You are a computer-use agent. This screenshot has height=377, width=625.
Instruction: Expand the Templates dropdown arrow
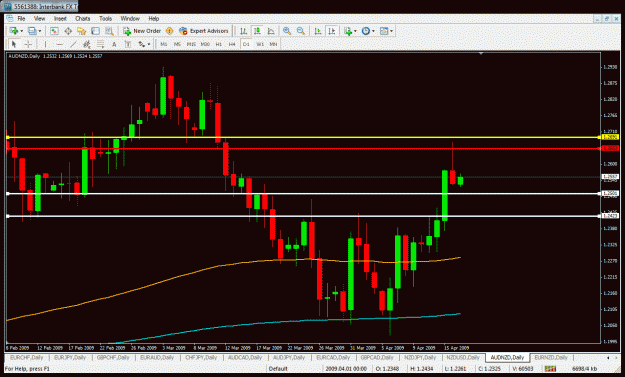[391, 31]
